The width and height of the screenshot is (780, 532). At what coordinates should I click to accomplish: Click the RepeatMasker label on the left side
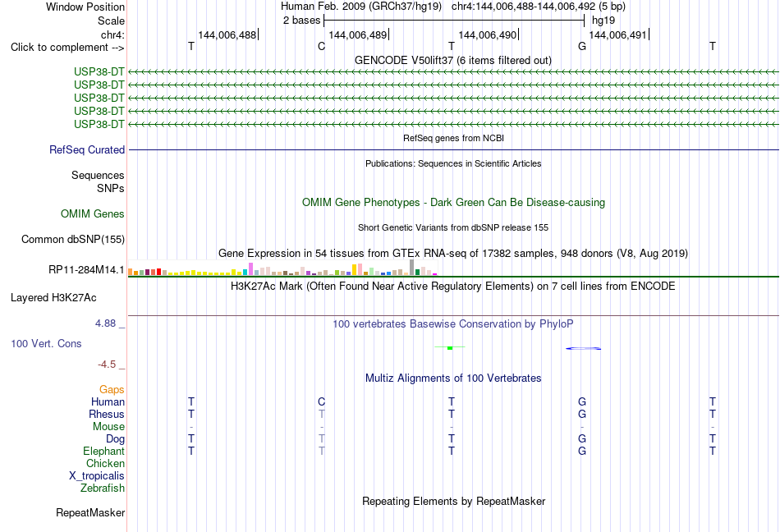[x=90, y=512]
